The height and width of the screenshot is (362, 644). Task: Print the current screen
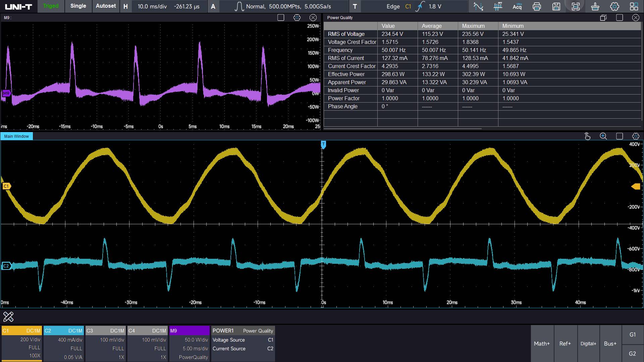[x=537, y=6]
